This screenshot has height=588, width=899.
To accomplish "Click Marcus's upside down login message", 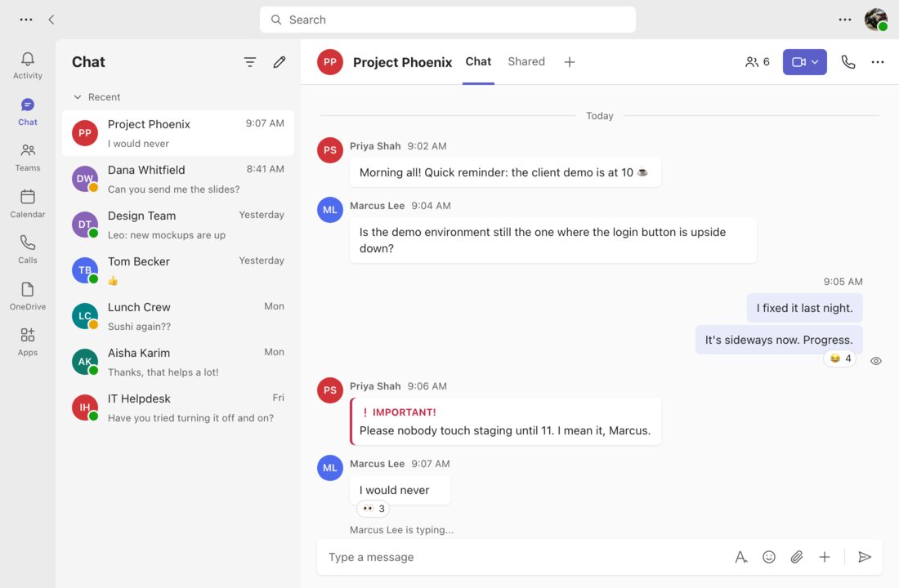I will pyautogui.click(x=552, y=240).
